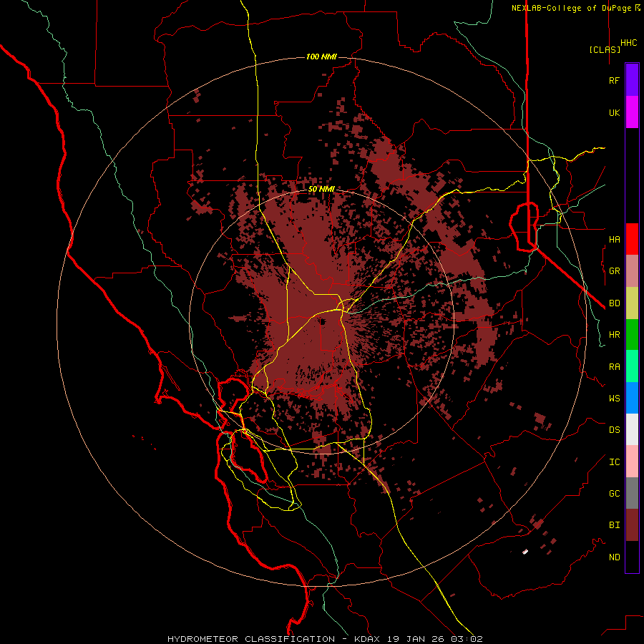644x644 pixels.
Task: Click the IC light pink legend swatch
Action: (x=632, y=462)
